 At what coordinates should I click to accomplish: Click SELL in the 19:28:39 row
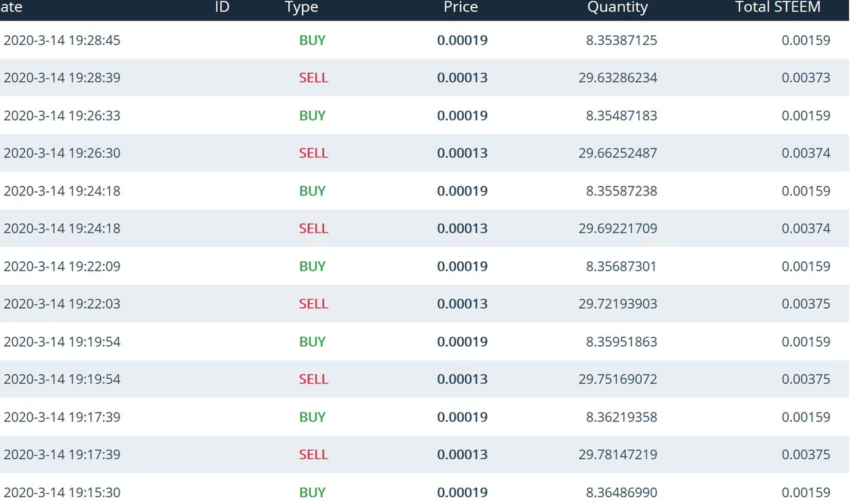pos(313,78)
